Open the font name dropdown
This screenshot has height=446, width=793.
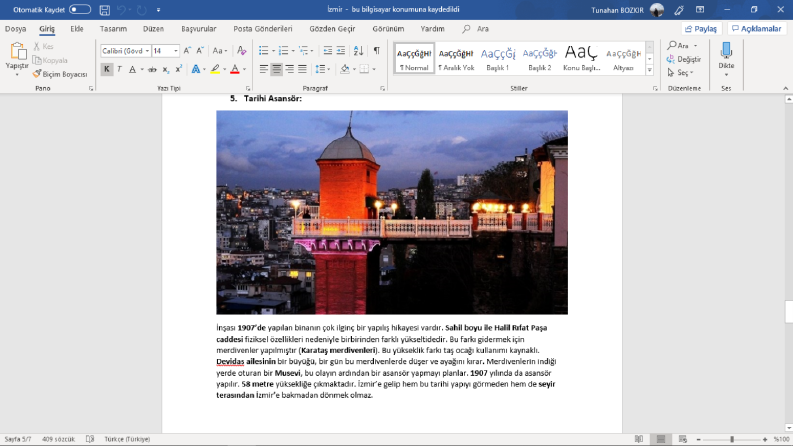(x=147, y=51)
